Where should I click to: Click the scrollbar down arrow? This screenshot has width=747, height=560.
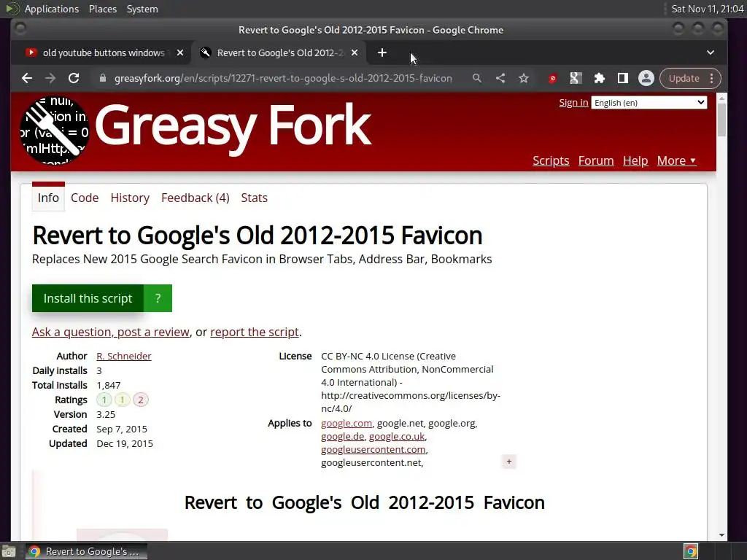(x=721, y=535)
